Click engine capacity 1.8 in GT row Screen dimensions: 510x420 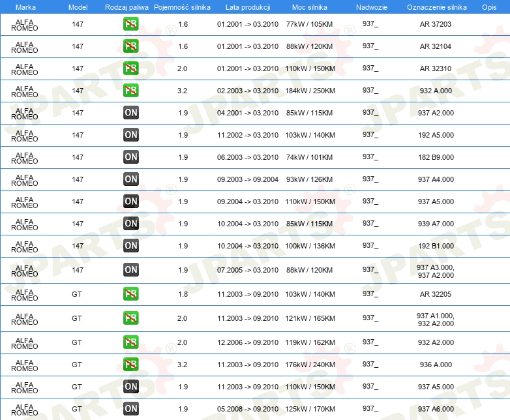[x=183, y=294]
